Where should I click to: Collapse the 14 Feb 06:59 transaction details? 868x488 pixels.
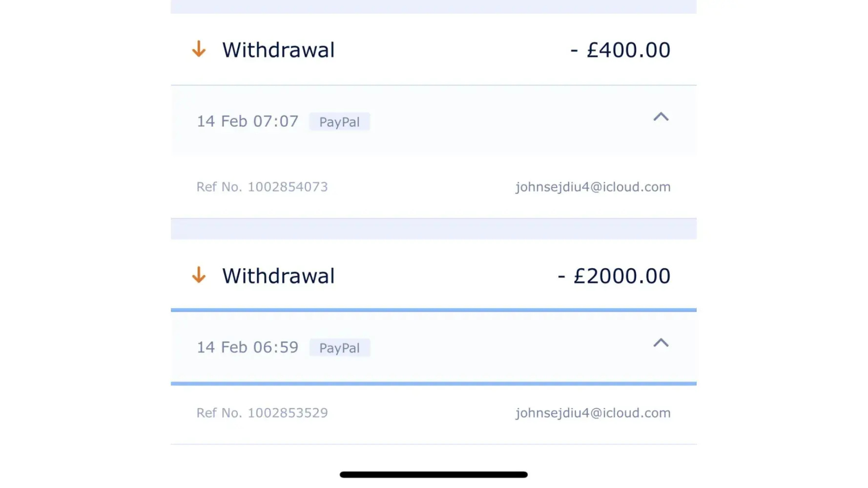click(661, 343)
